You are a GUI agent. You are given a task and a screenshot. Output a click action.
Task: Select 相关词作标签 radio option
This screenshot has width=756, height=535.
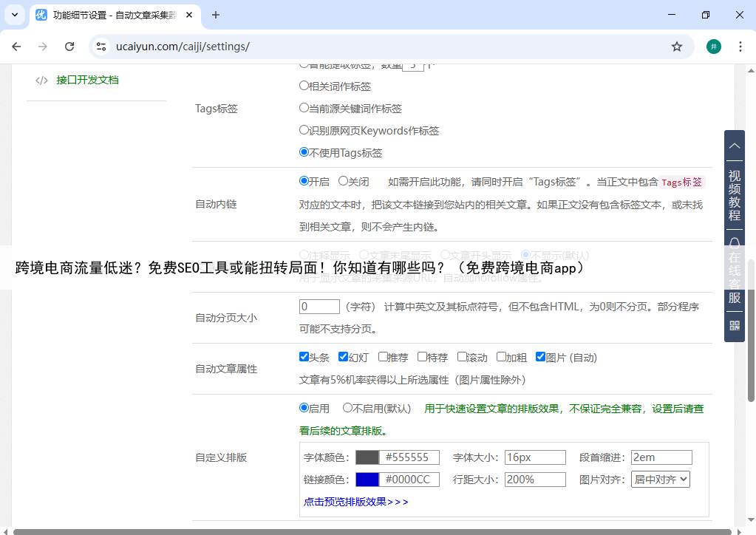(x=304, y=86)
